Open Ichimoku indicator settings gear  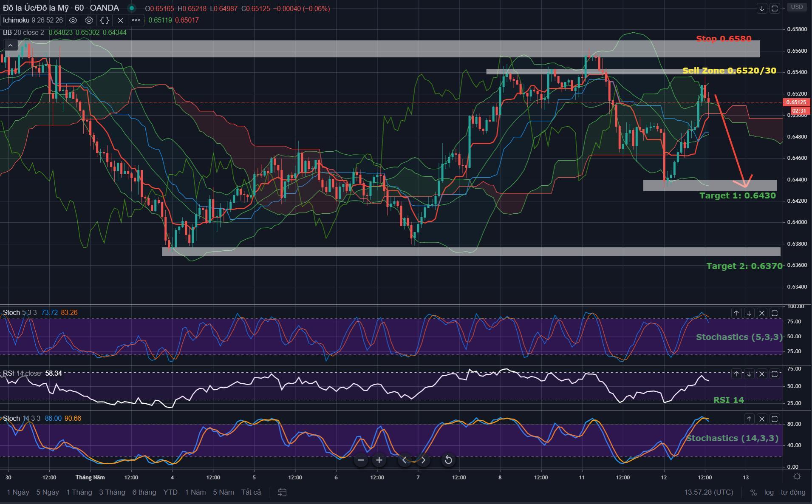click(x=89, y=20)
